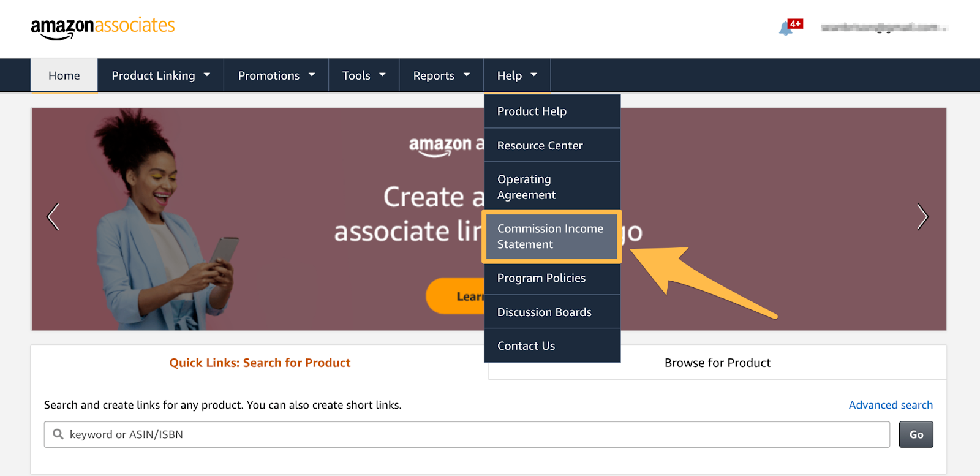Show the previous banner slide arrow
The height and width of the screenshot is (476, 980).
pos(53,217)
